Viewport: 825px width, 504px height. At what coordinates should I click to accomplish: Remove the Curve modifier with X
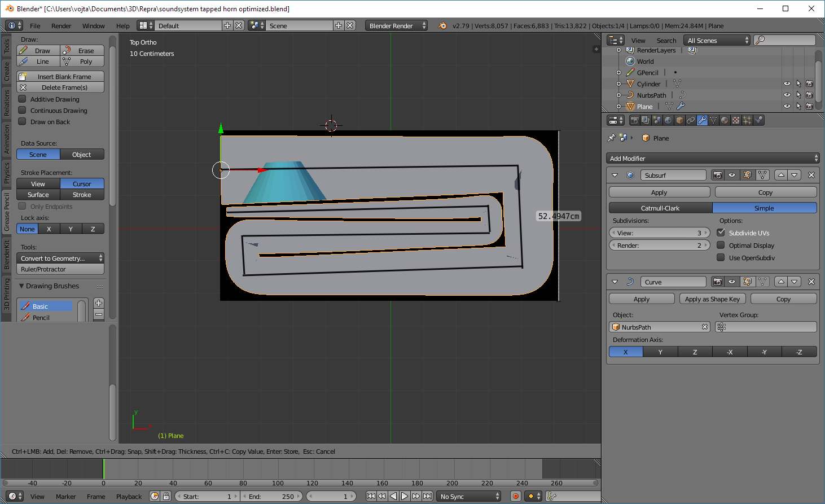811,282
